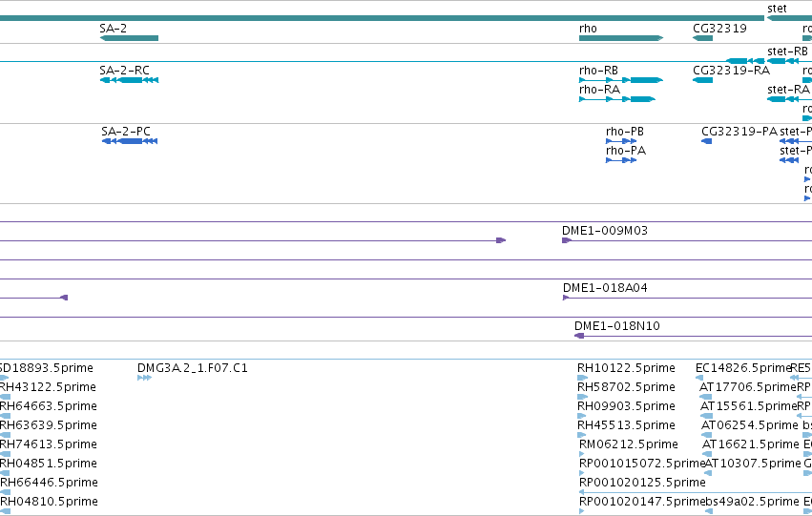Select the RH04851.5prime EST glyph
Viewport: 812px width, 516px height.
(5, 473)
